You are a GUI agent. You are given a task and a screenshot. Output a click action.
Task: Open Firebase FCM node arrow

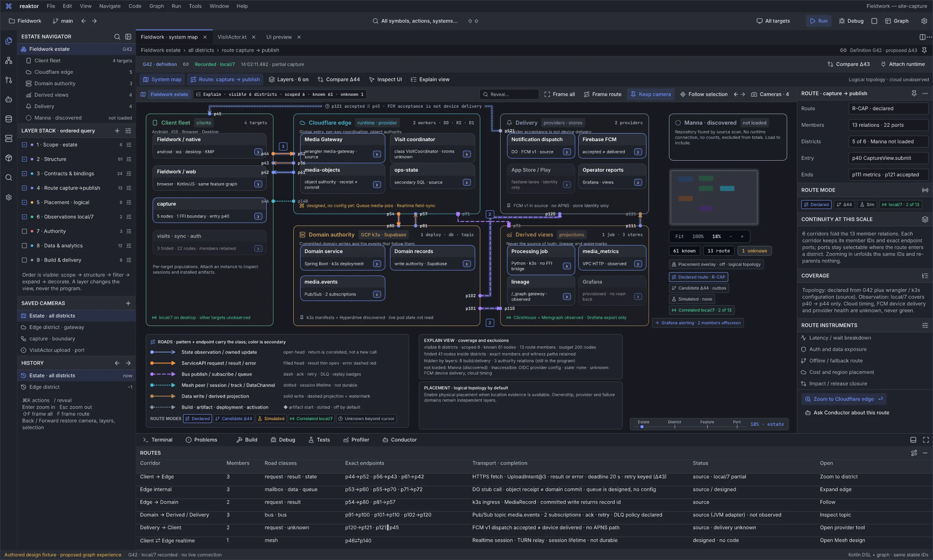[638, 152]
